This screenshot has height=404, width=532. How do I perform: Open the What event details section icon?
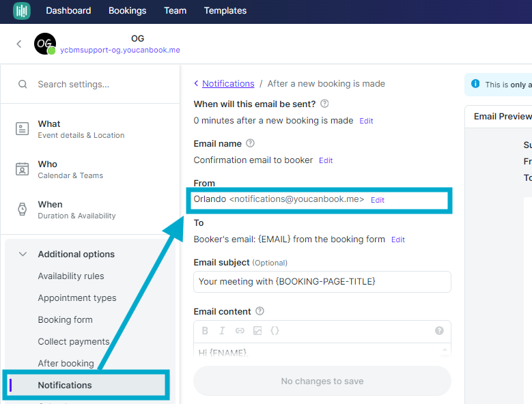(23, 129)
